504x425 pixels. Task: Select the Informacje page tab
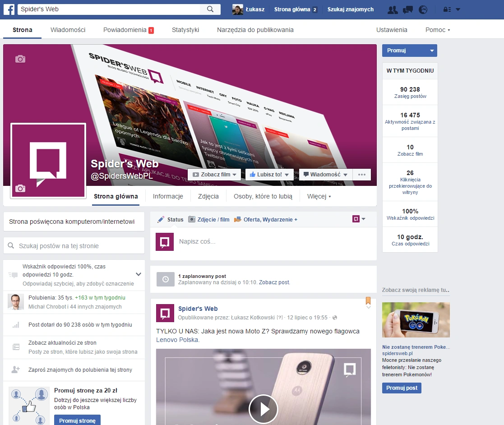pyautogui.click(x=168, y=196)
